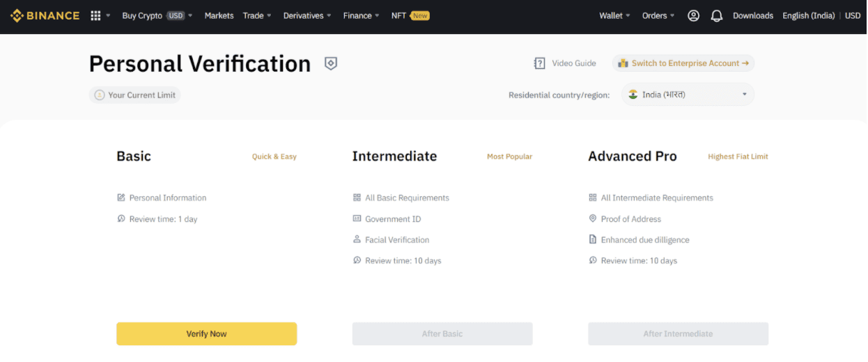Click the USD badge in Buy Crypto
The width and height of the screenshot is (868, 362).
click(x=176, y=15)
